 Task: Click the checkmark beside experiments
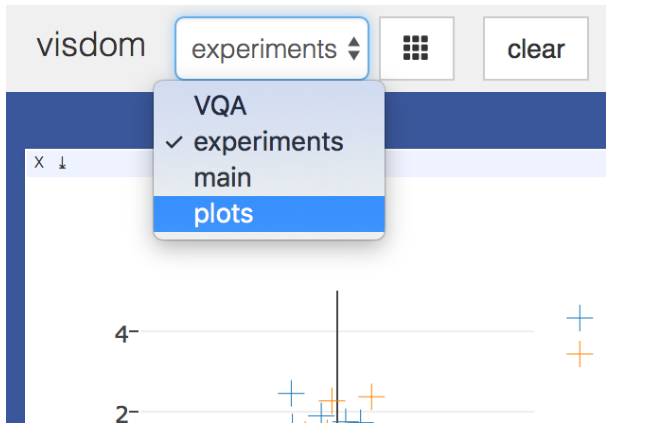point(175,142)
